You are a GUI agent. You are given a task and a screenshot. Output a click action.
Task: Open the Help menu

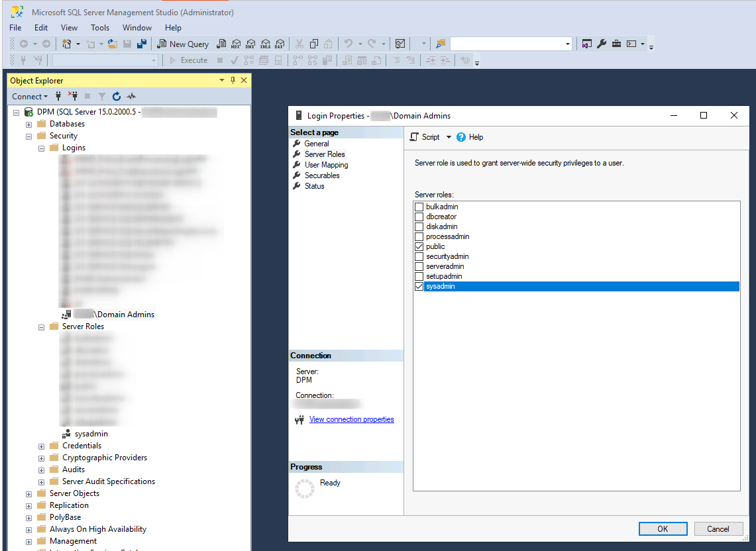[173, 27]
